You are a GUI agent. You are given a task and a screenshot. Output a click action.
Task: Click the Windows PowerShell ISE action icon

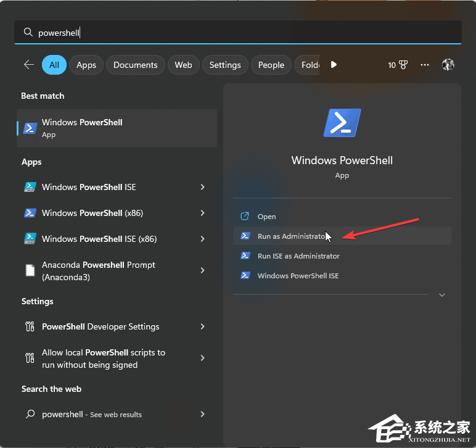(x=245, y=275)
